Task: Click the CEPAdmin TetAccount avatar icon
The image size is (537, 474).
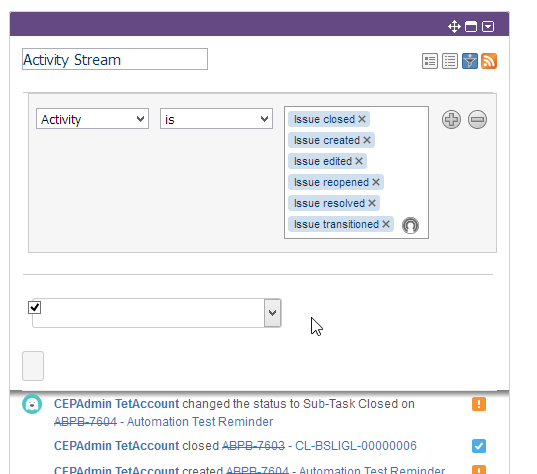Action: click(32, 404)
